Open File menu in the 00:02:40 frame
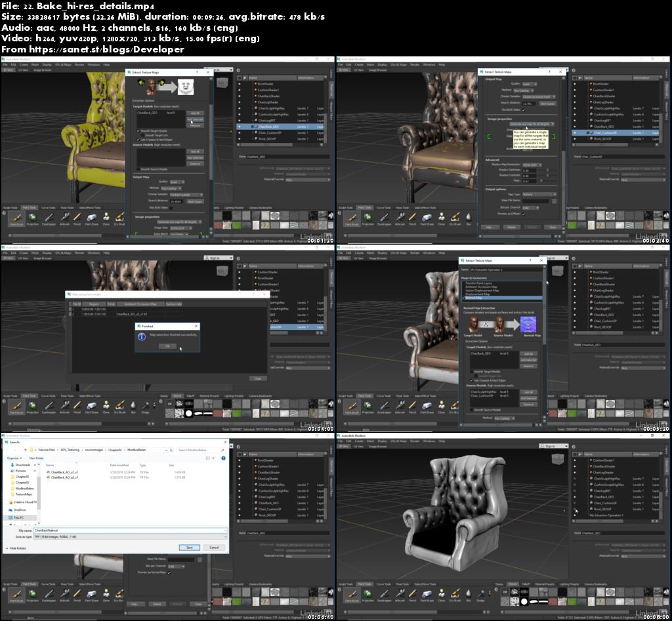Image resolution: width=672 pixels, height=621 pixels. pyautogui.click(x=341, y=65)
